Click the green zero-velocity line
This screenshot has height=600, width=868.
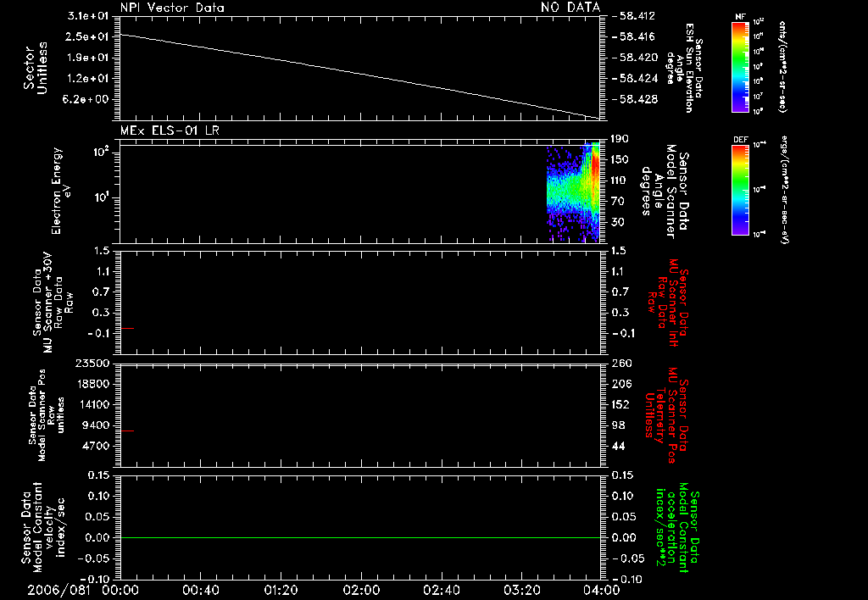(359, 537)
